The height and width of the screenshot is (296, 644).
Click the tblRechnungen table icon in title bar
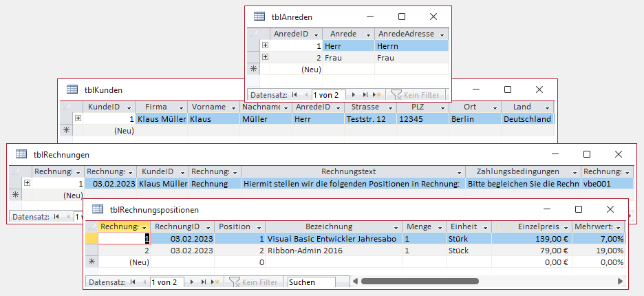point(21,154)
